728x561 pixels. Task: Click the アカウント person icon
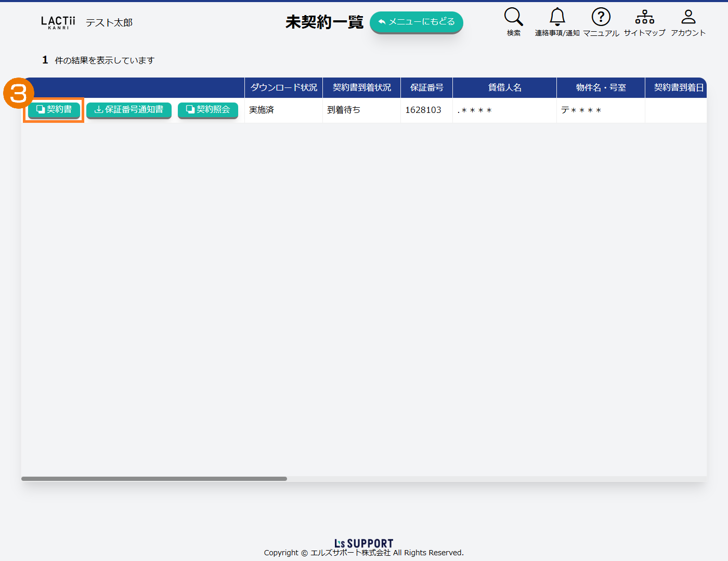688,17
